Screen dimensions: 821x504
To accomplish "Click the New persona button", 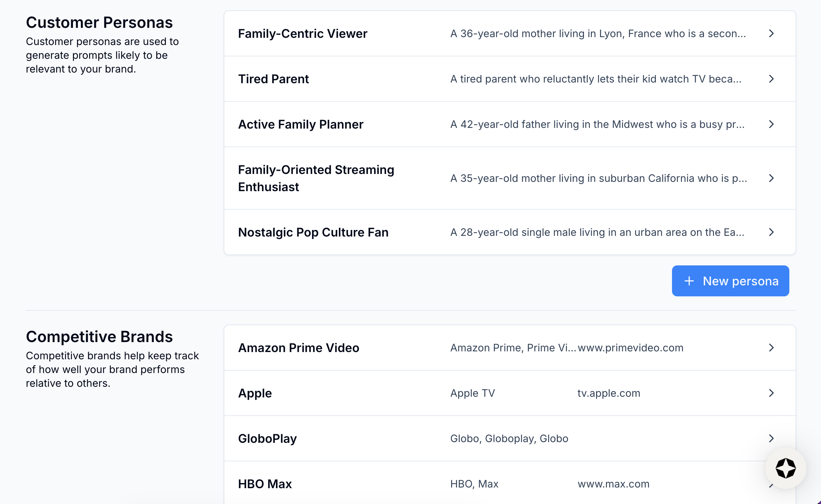I will [730, 281].
